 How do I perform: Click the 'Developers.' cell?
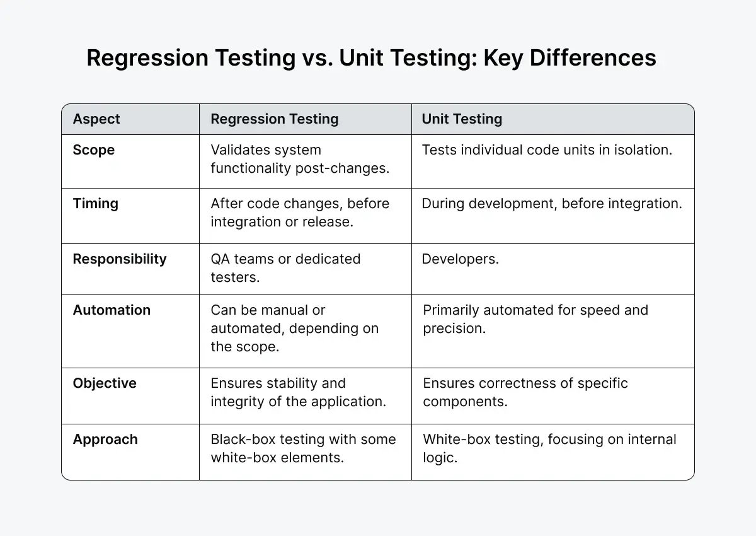coord(460,259)
